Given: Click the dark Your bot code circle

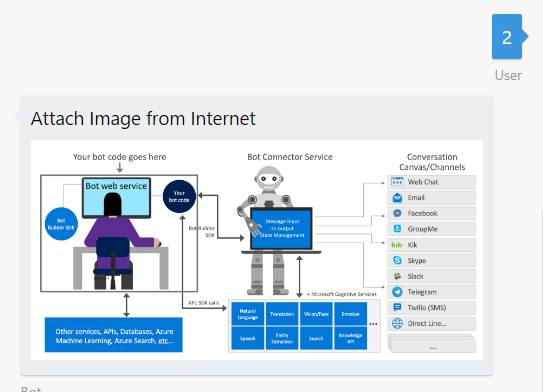Looking at the screenshot, I should coord(179,196).
